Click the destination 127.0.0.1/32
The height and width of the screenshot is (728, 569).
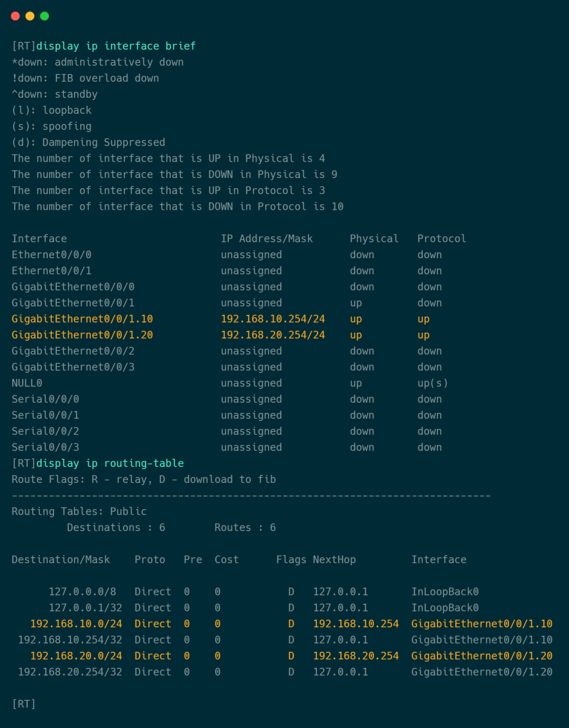coord(85,607)
